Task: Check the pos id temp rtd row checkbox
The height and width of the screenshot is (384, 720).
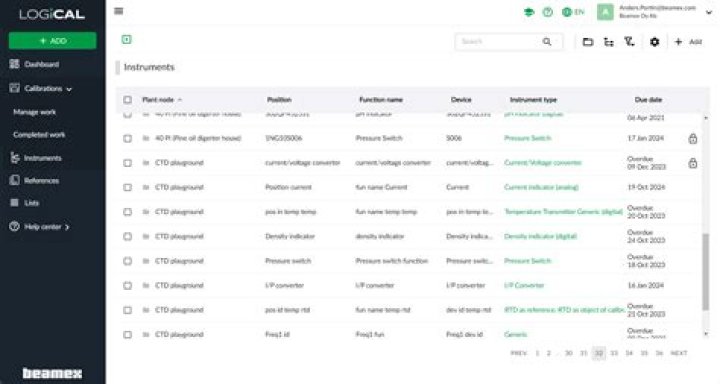Action: click(x=128, y=311)
